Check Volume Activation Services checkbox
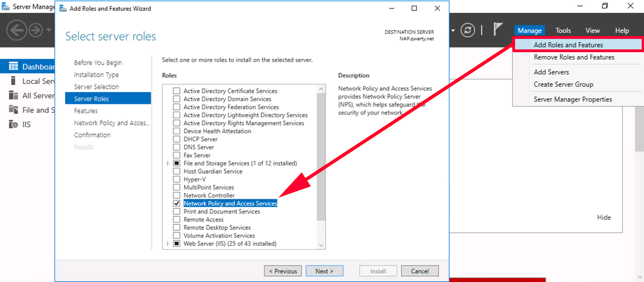This screenshot has width=644, height=282. tap(177, 235)
